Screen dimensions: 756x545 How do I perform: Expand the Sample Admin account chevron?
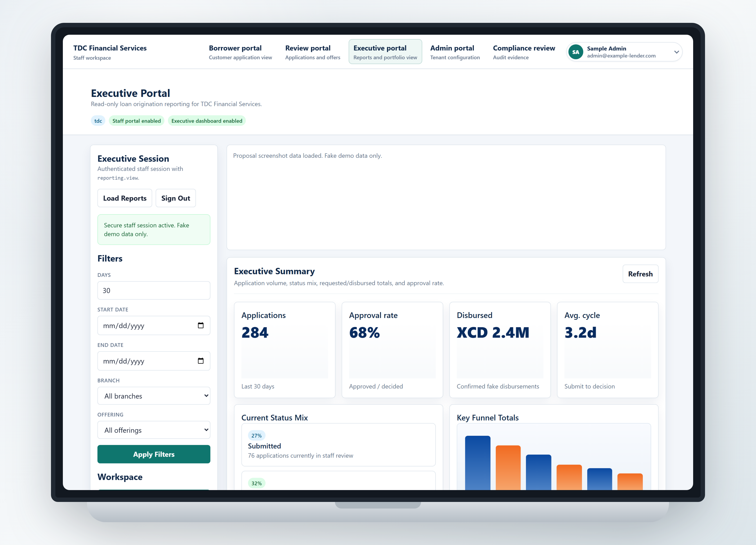(x=676, y=52)
